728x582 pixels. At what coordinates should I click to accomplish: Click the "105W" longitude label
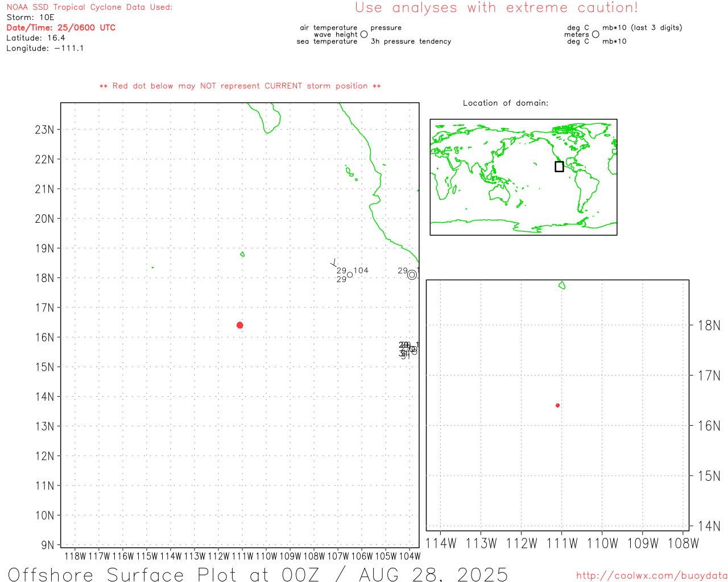click(x=386, y=556)
